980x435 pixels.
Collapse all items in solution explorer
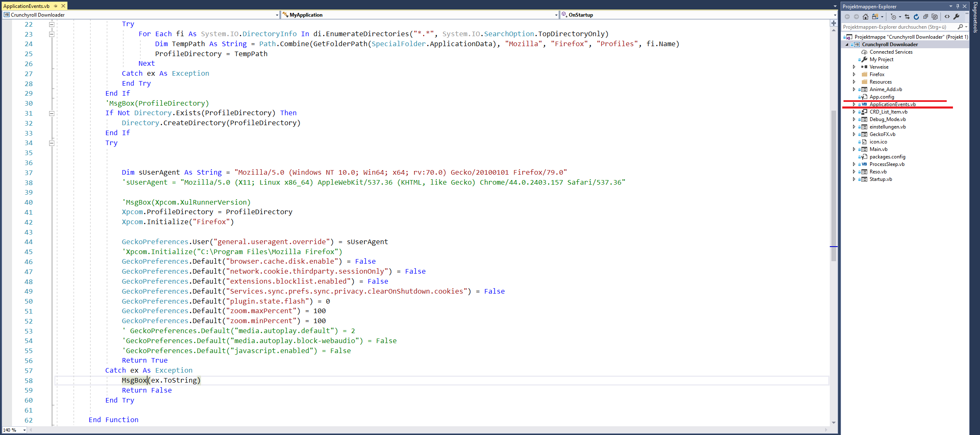(925, 17)
